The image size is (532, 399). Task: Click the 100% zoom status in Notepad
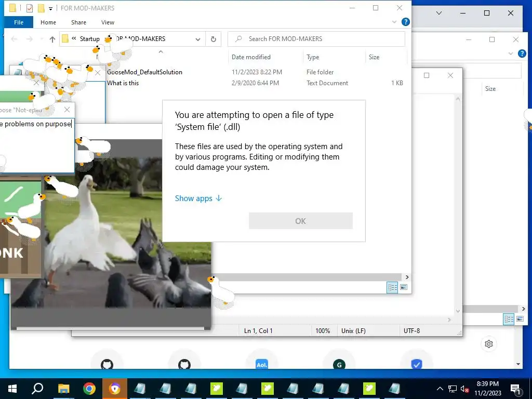[x=323, y=330]
